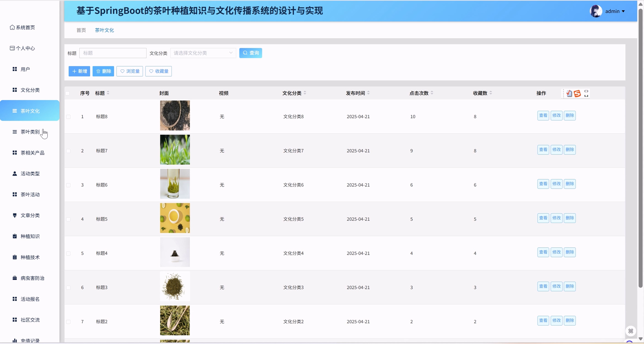Image resolution: width=644 pixels, height=344 pixels.
Task: Click the red Sogou S icon in table header
Action: tap(577, 93)
